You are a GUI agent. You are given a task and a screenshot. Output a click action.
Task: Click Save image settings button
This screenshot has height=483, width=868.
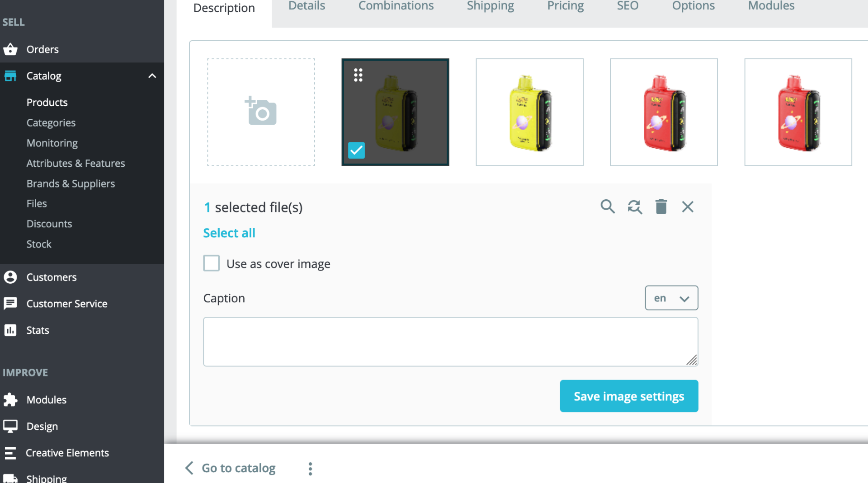[x=629, y=396]
